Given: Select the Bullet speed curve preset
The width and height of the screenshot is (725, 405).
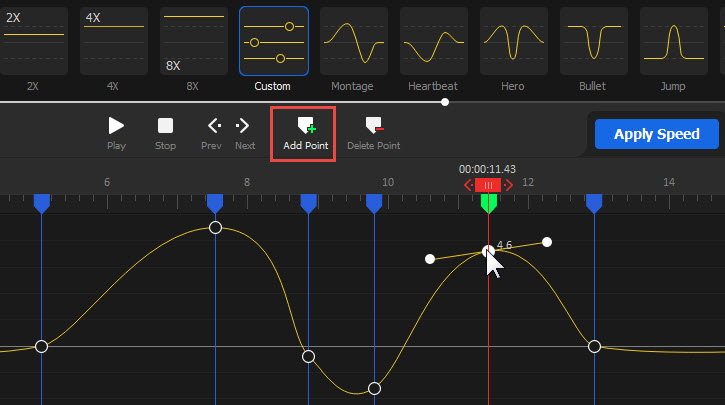Looking at the screenshot, I should [x=593, y=41].
